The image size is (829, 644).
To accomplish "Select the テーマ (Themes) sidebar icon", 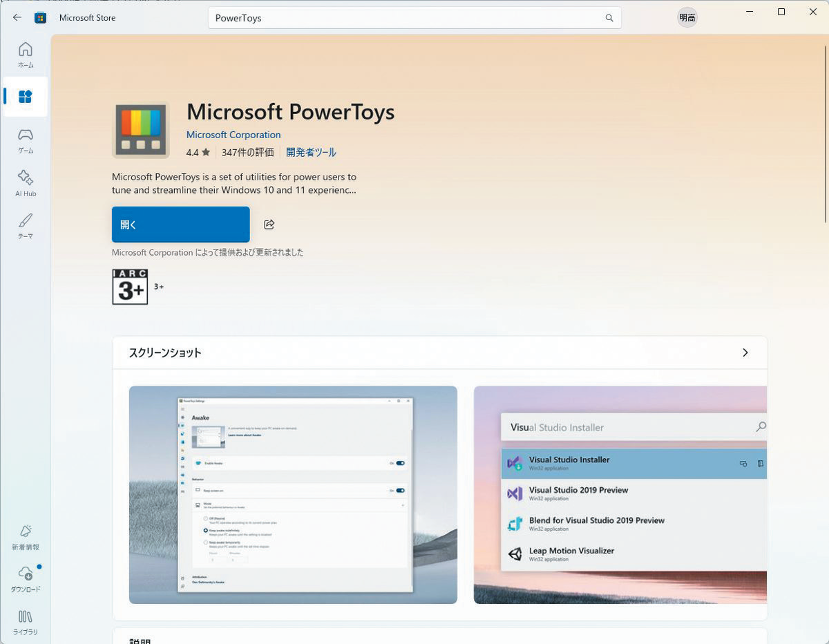I will [26, 226].
